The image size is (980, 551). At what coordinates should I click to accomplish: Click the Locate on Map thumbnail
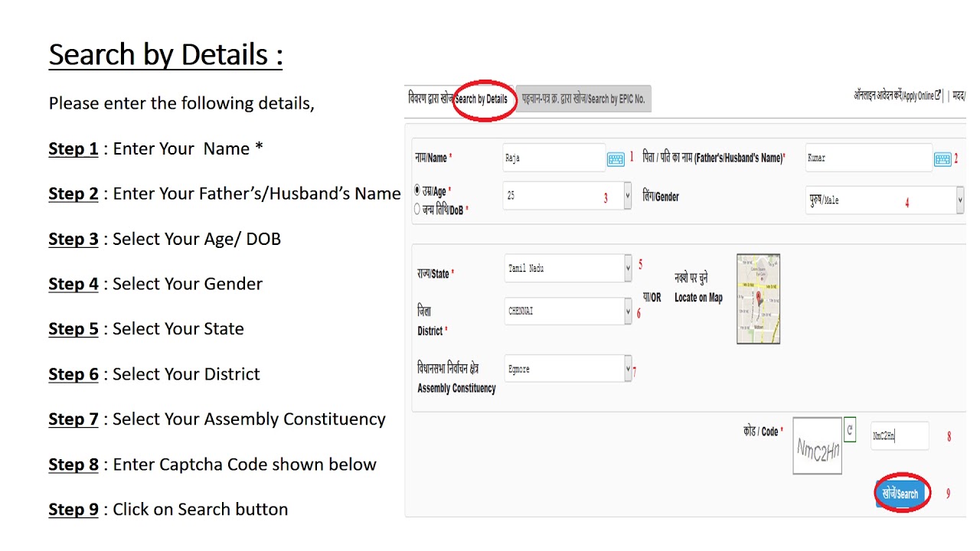758,299
